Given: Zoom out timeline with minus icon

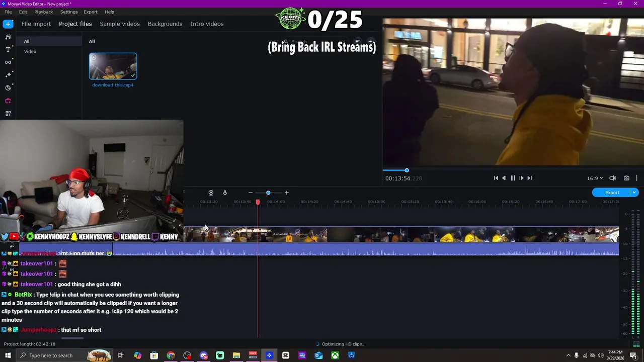Looking at the screenshot, I should pyautogui.click(x=250, y=193).
